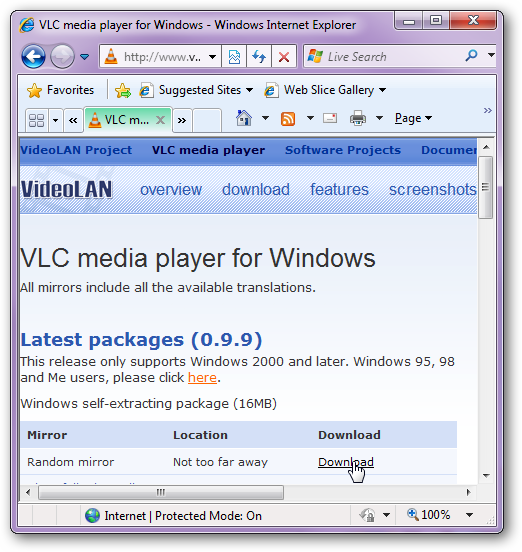The width and height of the screenshot is (522, 552).
Task: Click the Refresh arrows icon
Action: tap(259, 56)
